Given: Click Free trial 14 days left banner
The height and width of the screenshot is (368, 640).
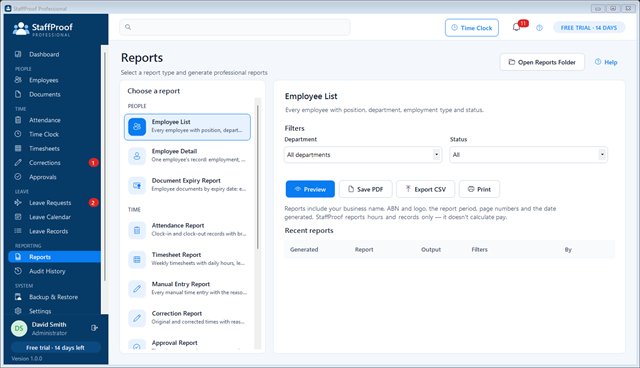Looking at the screenshot, I should click(56, 348).
